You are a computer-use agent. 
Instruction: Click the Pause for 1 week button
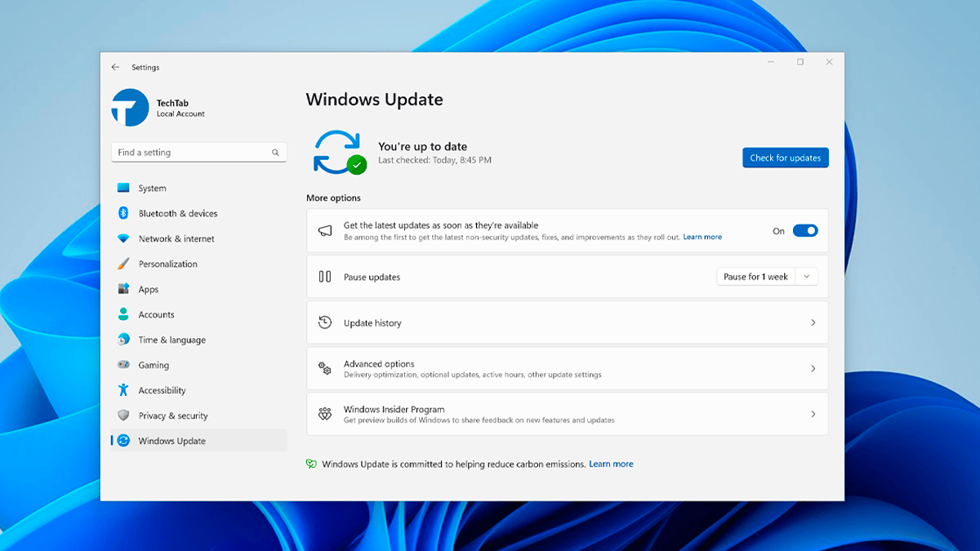756,277
